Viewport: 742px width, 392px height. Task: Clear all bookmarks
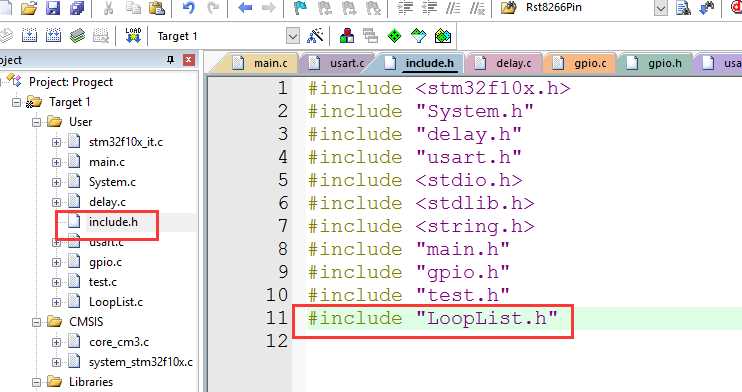pyautogui.click(x=373, y=8)
